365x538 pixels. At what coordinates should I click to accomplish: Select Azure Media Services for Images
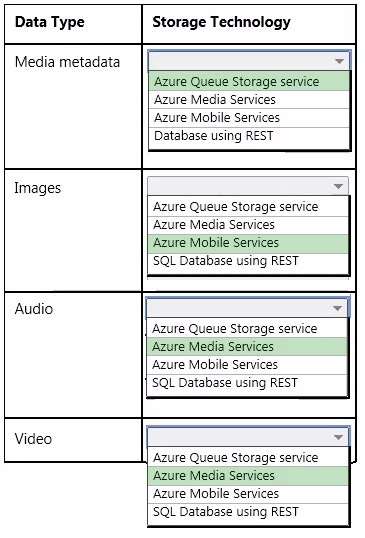(x=248, y=225)
